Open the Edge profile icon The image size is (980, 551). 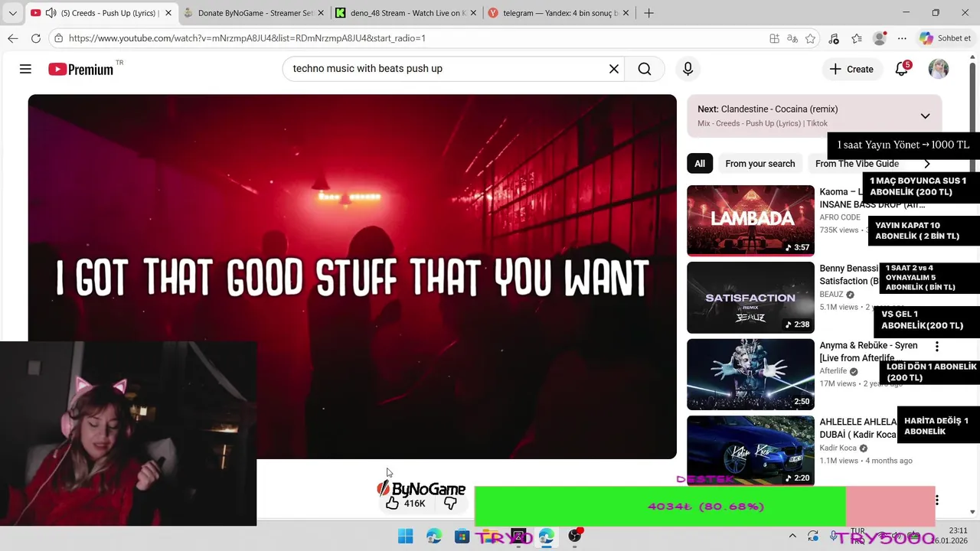coord(880,38)
